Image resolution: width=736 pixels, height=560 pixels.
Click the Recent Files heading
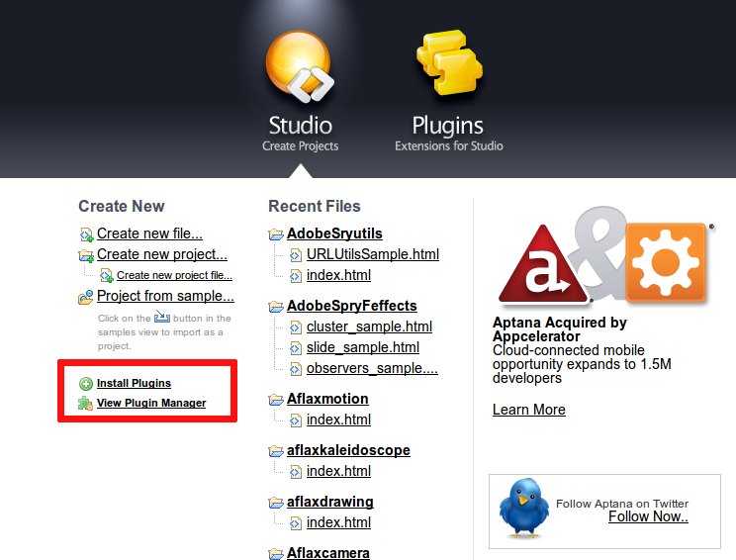pos(315,206)
